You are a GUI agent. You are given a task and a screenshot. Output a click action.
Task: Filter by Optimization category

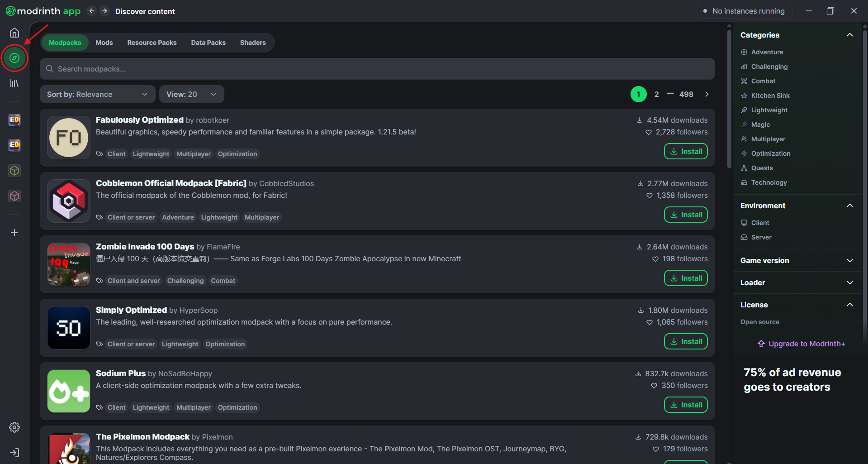point(766,153)
